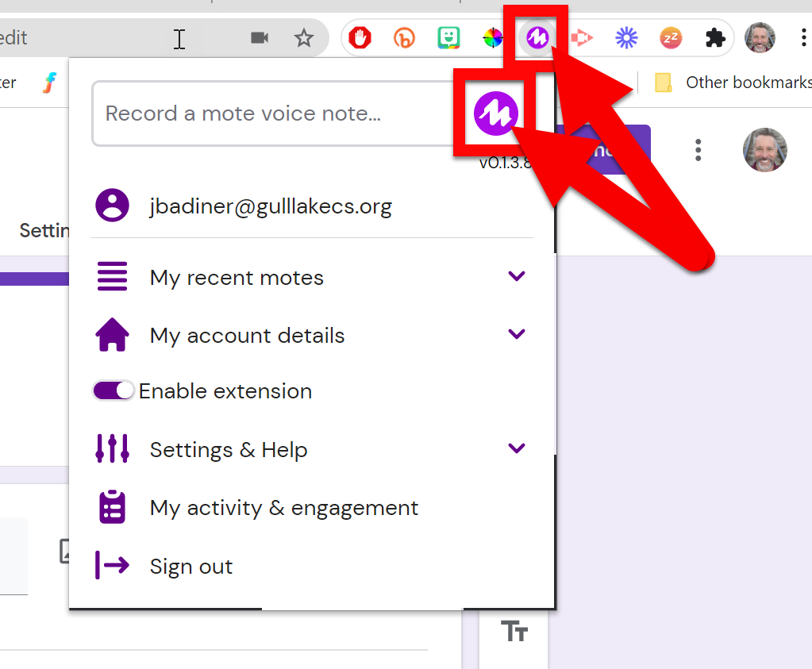Click the address bar URL text
The image size is (812, 669).
[13, 38]
